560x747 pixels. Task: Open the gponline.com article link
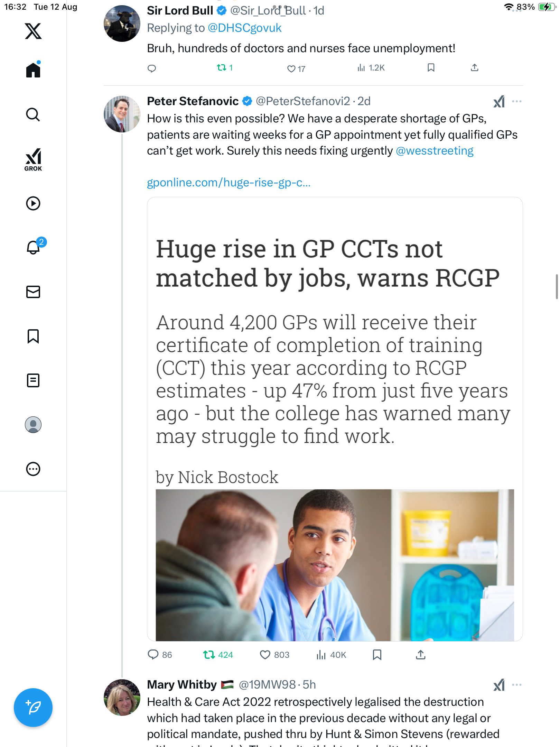[228, 182]
